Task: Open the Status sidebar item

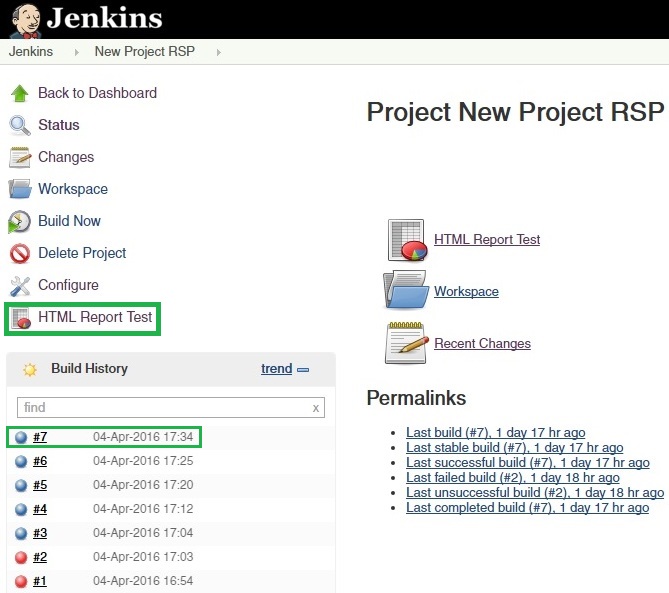Action: [58, 125]
